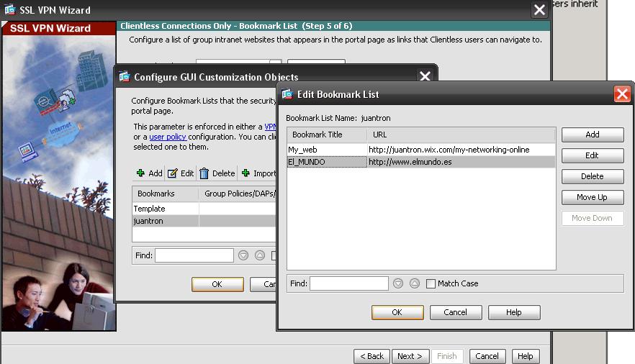Click OK in Configure GUI Customization dialog
Viewport: 635px width, 364px height.
[217, 284]
